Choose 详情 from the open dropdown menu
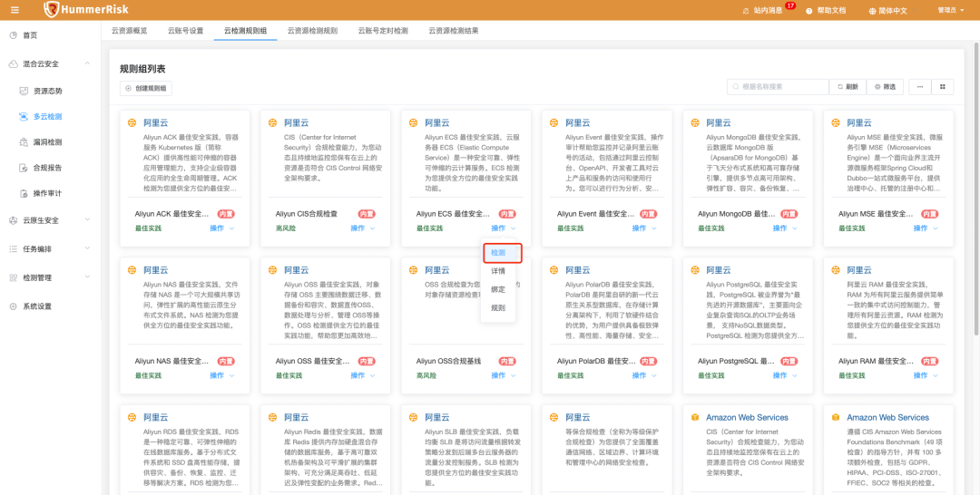980x495 pixels. pyautogui.click(x=498, y=272)
